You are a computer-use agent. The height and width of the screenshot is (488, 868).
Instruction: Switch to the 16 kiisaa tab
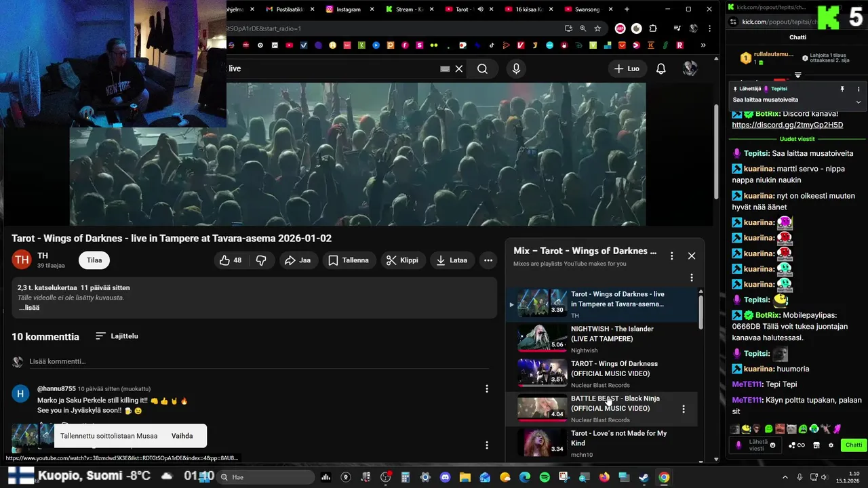pyautogui.click(x=528, y=9)
